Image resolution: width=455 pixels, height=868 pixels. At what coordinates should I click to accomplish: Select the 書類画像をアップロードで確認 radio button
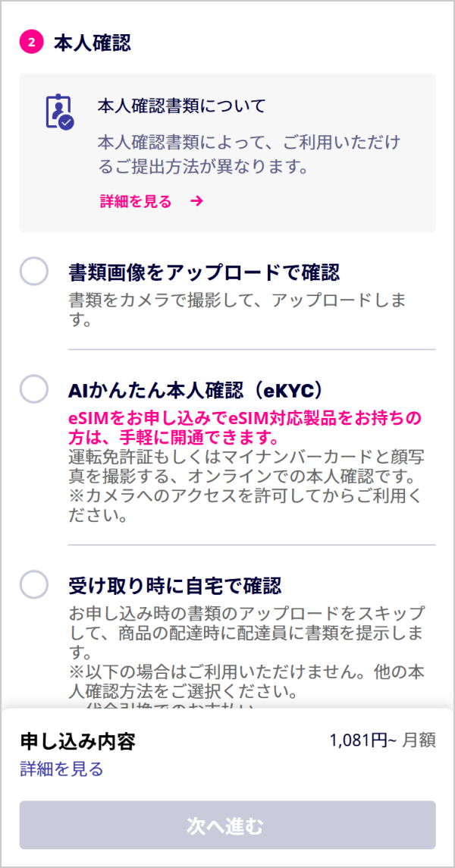(34, 272)
